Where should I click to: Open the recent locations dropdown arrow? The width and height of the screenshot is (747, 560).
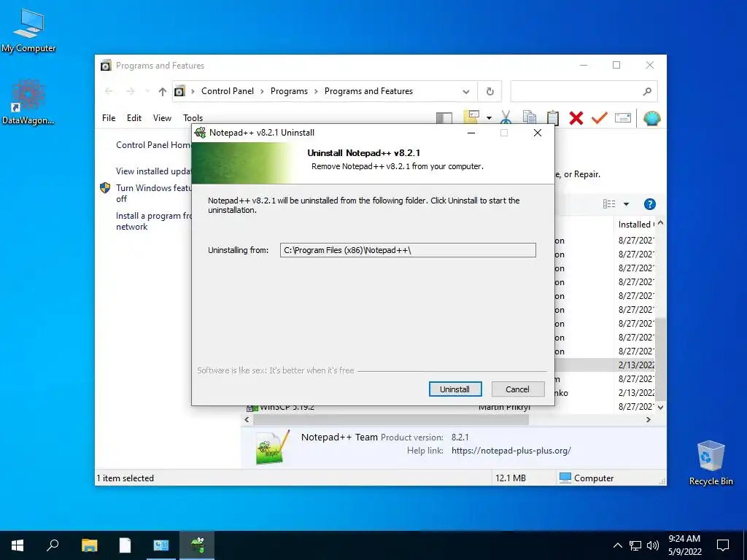coord(147,91)
